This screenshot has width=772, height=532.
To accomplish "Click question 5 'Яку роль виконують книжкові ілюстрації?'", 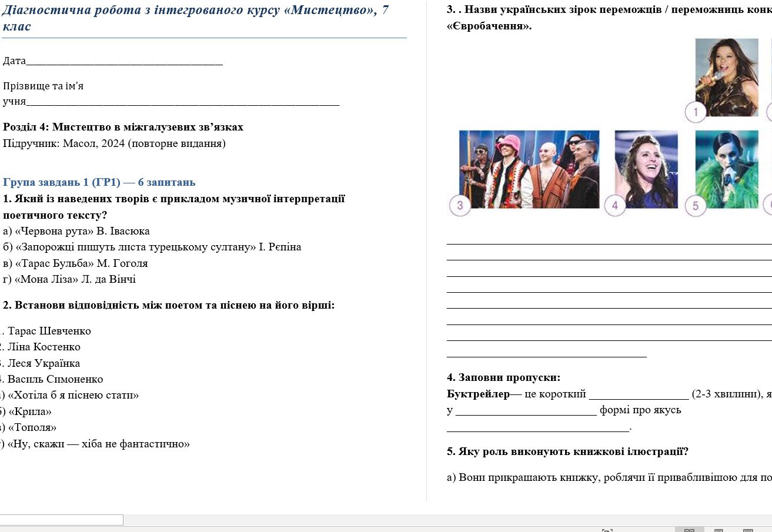I will (567, 452).
